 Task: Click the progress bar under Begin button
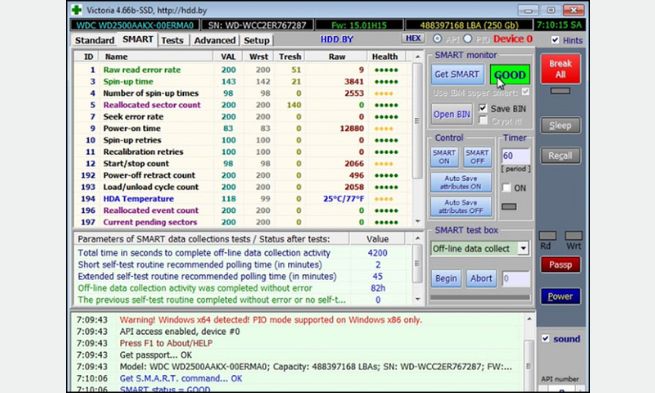[x=480, y=297]
